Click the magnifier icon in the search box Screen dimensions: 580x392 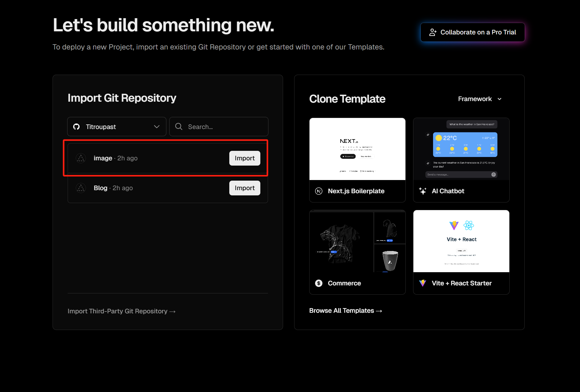[179, 127]
